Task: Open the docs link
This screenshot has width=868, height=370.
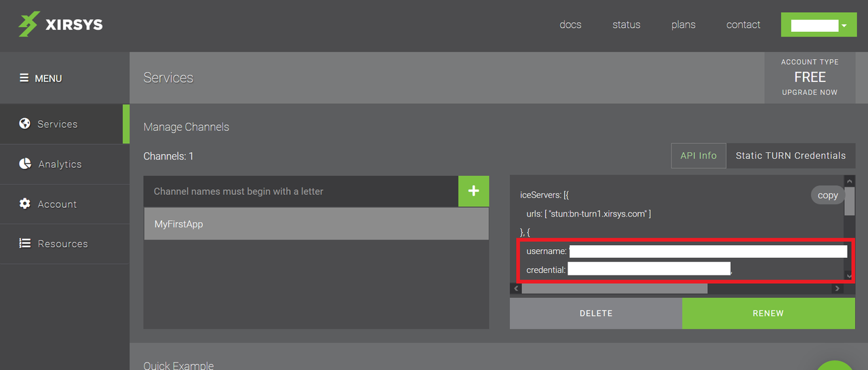Action: pos(570,24)
